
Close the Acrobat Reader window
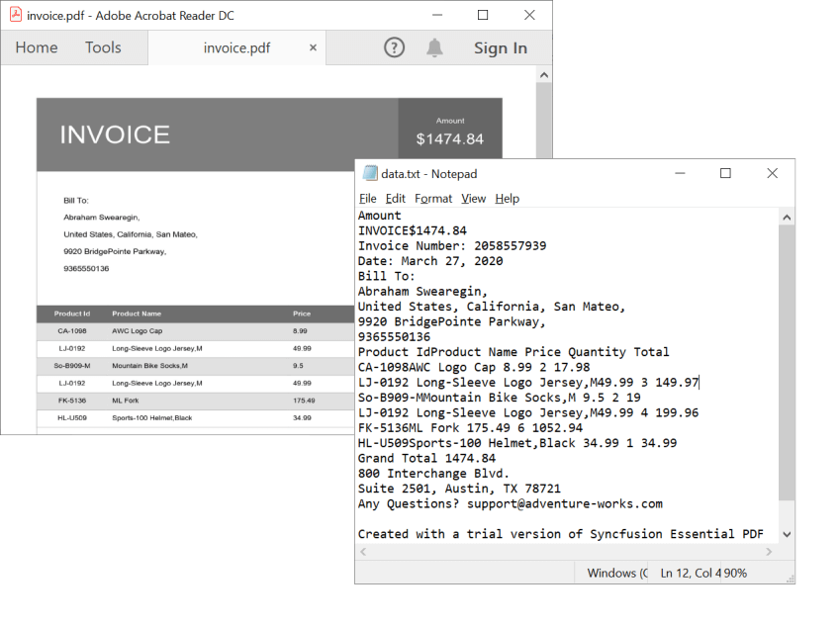pyautogui.click(x=529, y=15)
